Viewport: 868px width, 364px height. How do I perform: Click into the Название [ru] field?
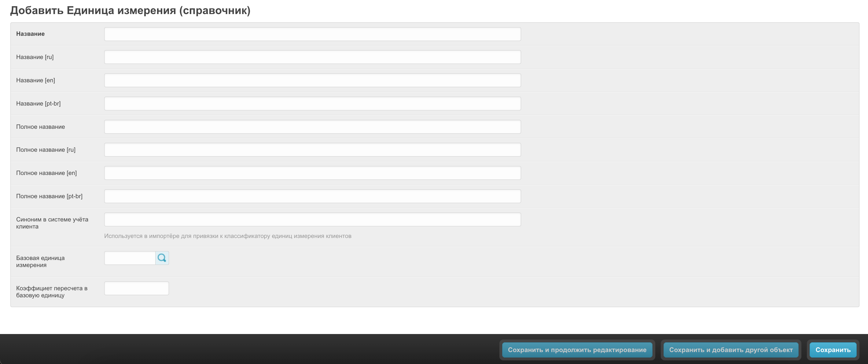[312, 57]
